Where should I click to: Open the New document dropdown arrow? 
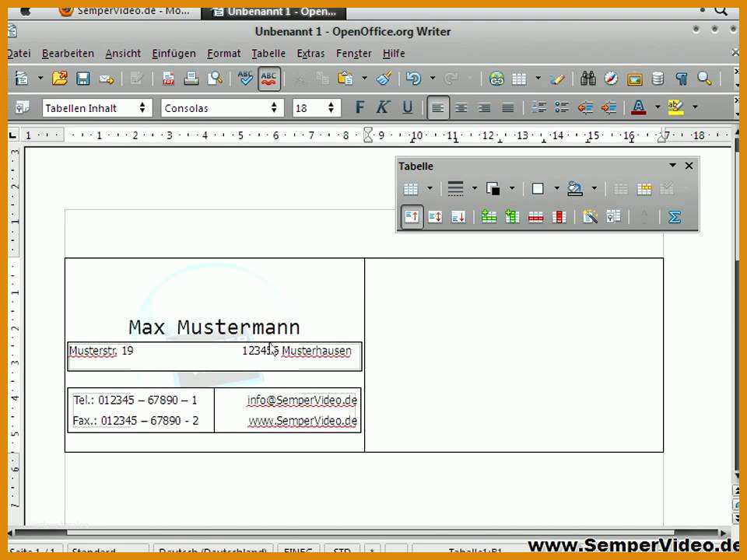40,78
